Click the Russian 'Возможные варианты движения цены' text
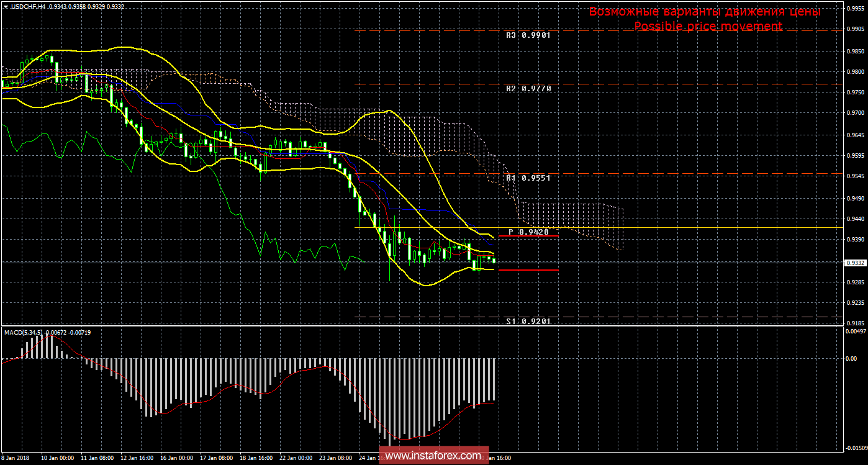Viewport: 868px width, 465px height. pos(705,12)
